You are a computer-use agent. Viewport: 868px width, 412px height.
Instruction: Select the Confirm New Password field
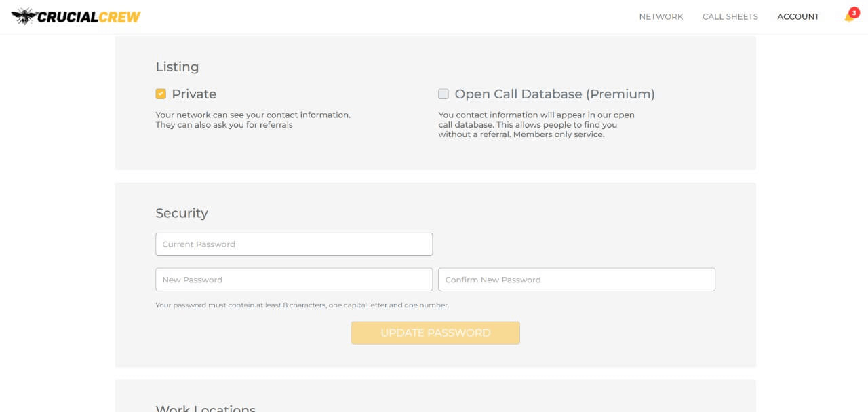pyautogui.click(x=576, y=280)
